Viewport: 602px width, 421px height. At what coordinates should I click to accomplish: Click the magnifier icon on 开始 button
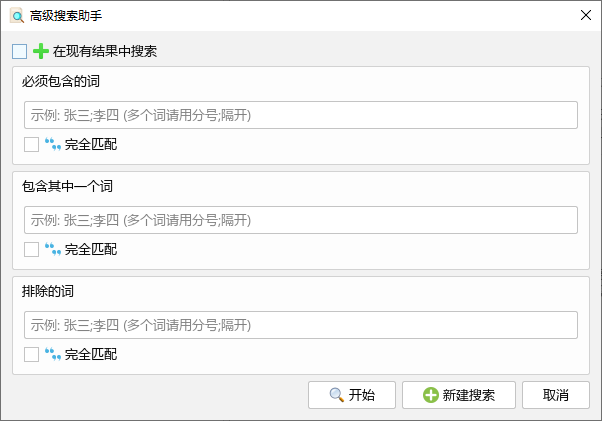coord(336,395)
